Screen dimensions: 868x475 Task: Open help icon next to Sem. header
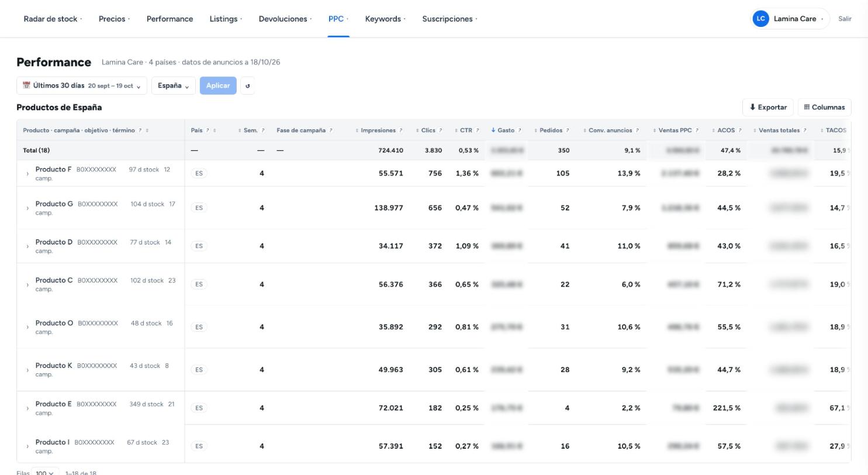click(x=263, y=130)
